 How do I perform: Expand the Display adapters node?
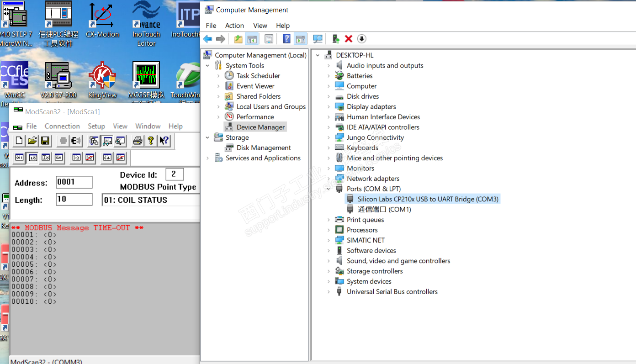click(x=329, y=106)
